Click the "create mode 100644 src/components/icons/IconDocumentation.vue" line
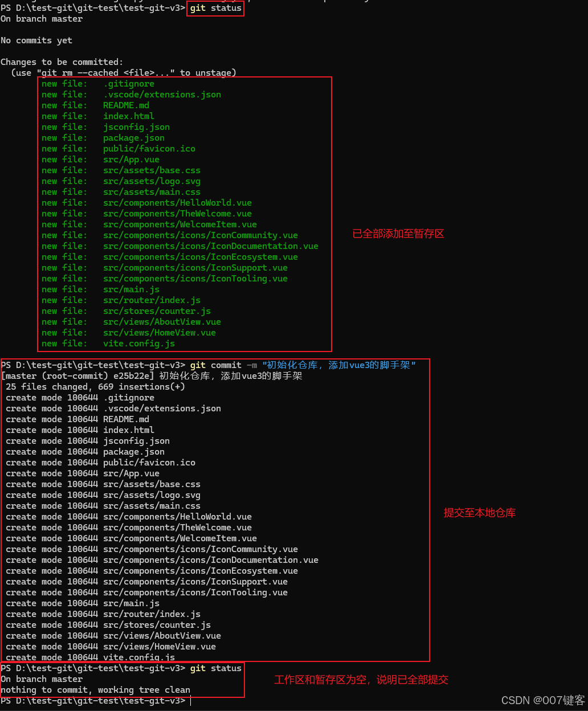The height and width of the screenshot is (711, 588). click(162, 560)
